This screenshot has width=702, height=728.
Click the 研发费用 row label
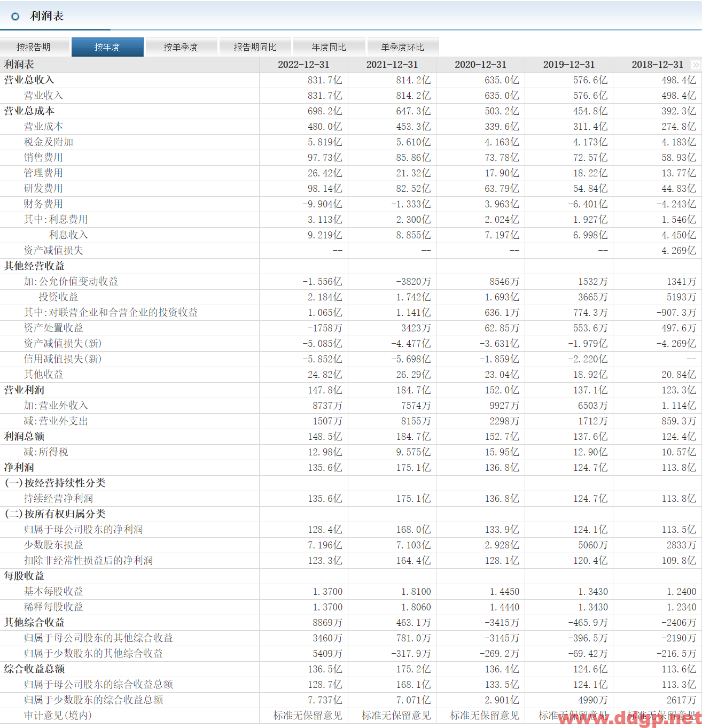point(43,189)
